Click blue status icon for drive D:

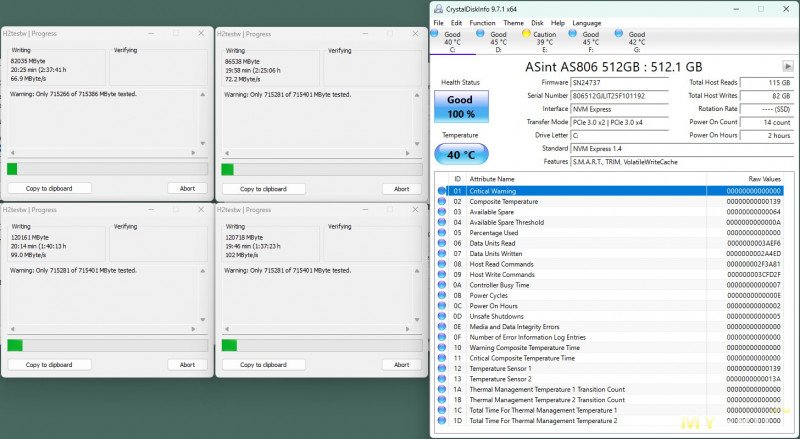[x=480, y=33]
